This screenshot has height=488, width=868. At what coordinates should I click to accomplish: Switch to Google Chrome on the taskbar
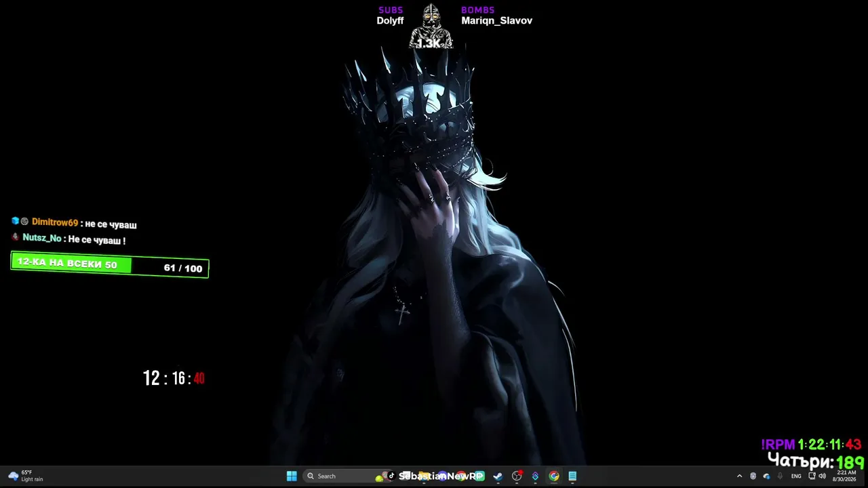(x=554, y=476)
